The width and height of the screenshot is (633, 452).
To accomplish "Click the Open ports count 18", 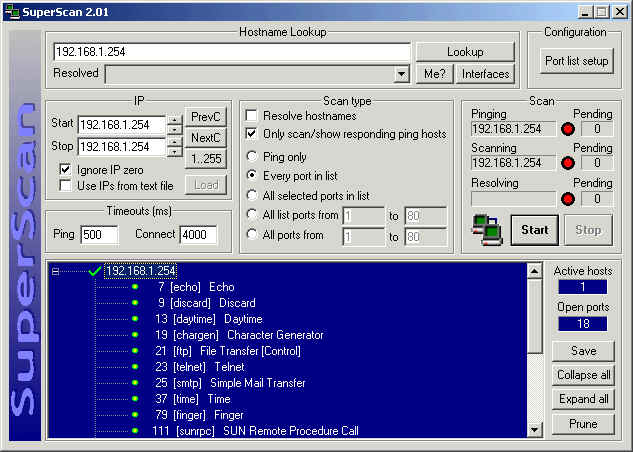I will coord(583,324).
